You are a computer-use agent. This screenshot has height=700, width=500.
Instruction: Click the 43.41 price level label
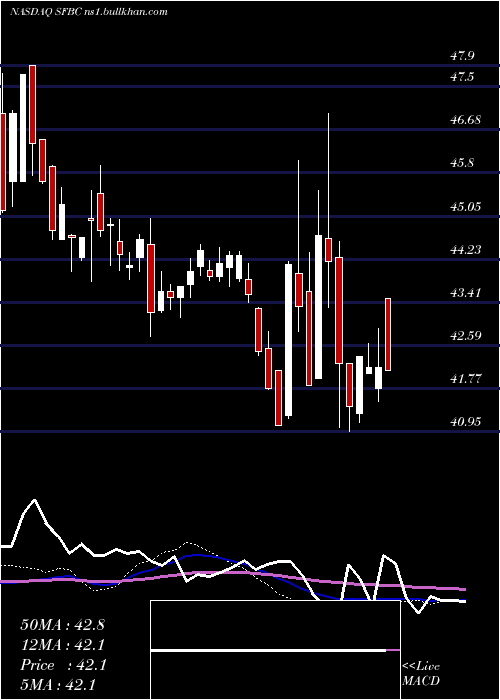[465, 293]
